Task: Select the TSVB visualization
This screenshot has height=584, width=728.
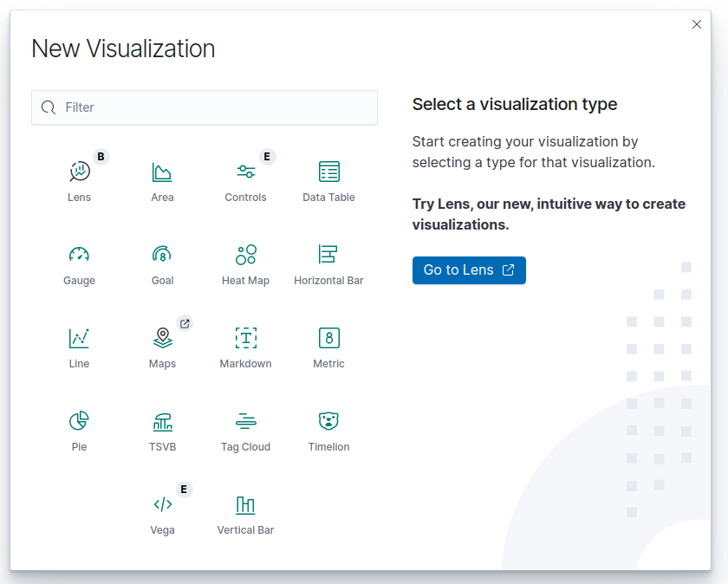Action: click(162, 422)
